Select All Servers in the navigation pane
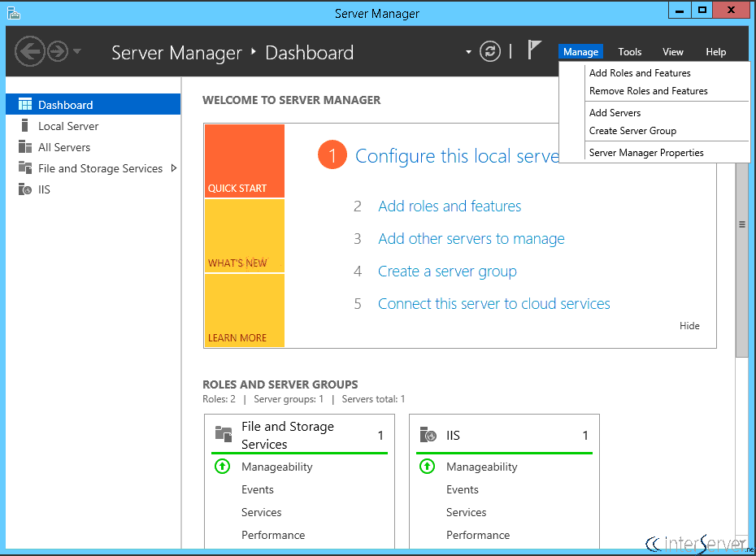Image resolution: width=756 pixels, height=556 pixels. 93,147
